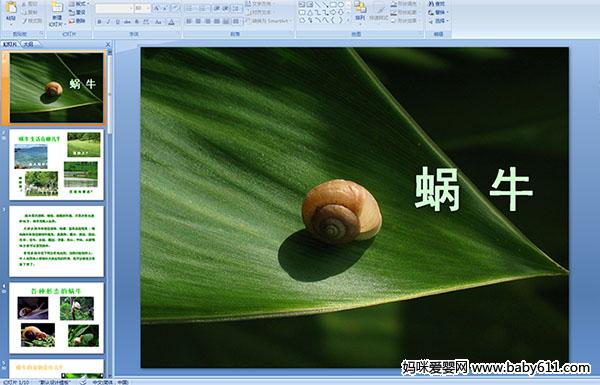The image size is (600, 385).
Task: Open the Clipboard pane launcher
Action: [x=41, y=34]
